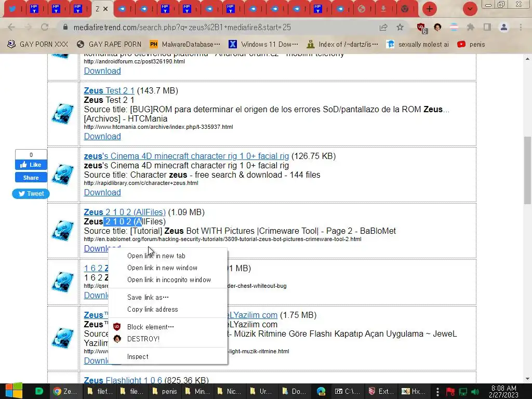Download the Zeus Test 2 1 file

(102, 136)
